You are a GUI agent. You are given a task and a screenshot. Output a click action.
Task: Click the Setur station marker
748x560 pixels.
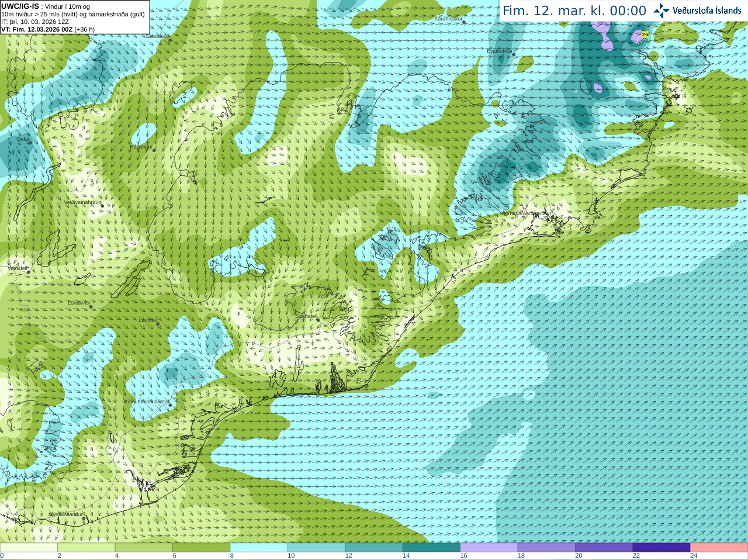tap(30, 143)
